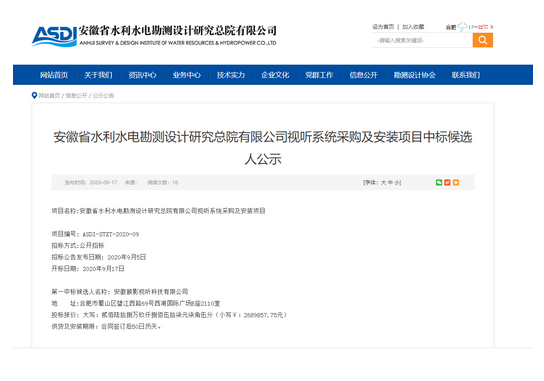Click 设为首页 link
This screenshot has width=544, height=381.
383,27
